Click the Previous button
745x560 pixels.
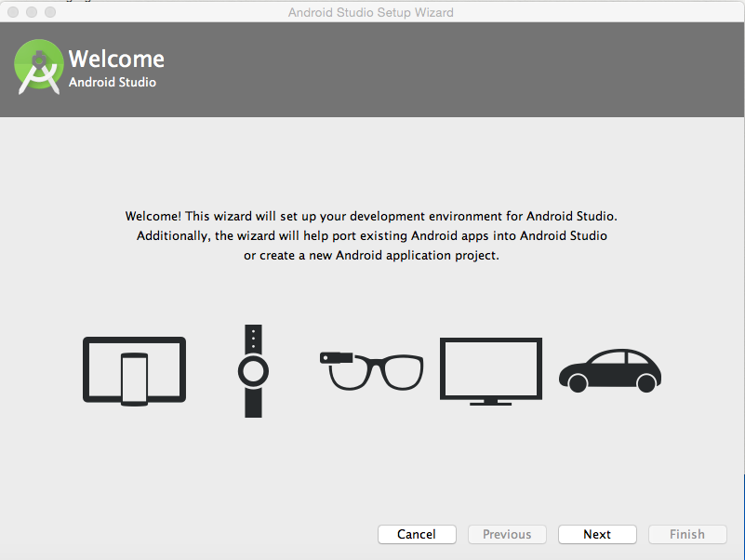(x=507, y=534)
